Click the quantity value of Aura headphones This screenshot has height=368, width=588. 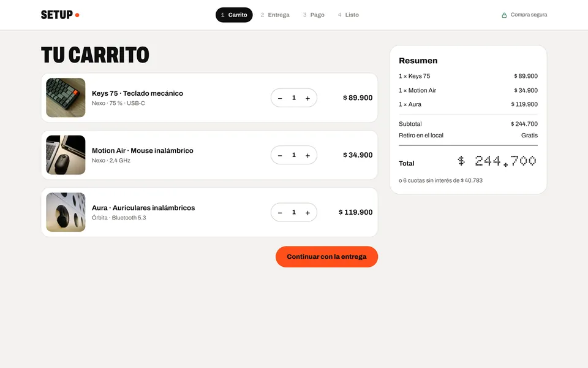(293, 212)
